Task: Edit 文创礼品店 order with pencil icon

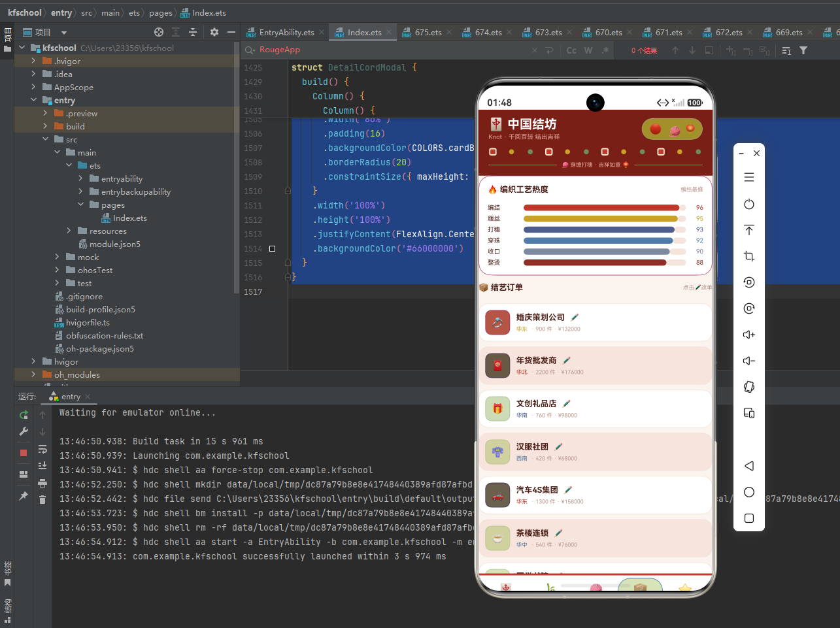Action: (x=567, y=403)
